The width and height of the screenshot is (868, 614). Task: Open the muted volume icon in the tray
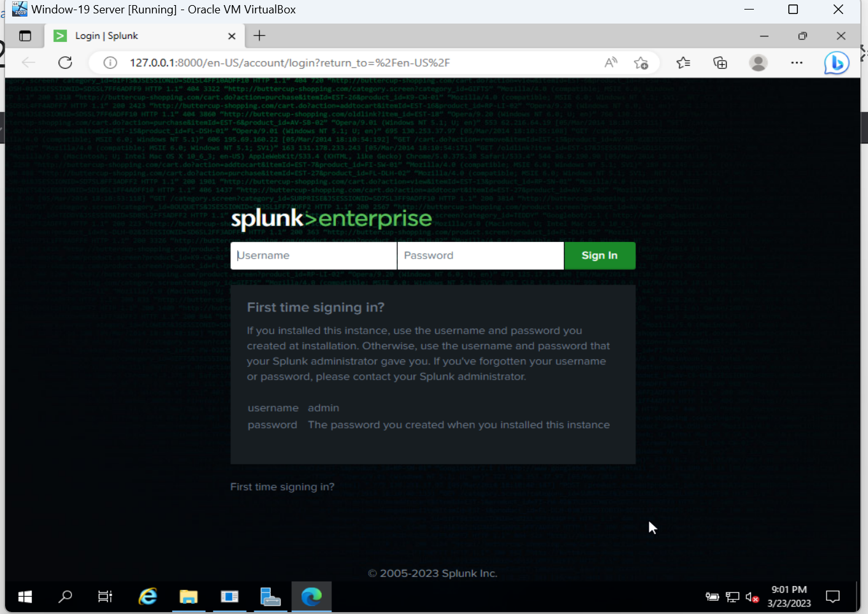tap(752, 597)
